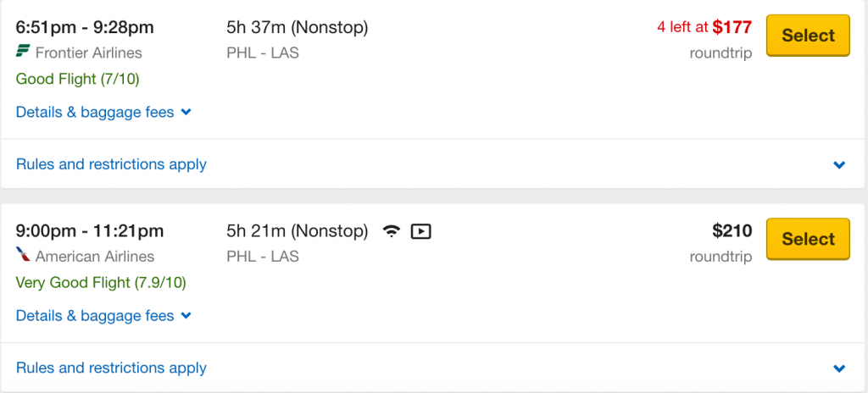This screenshot has width=868, height=393.
Task: Open Rules and restrictions for American flight
Action: [x=111, y=368]
